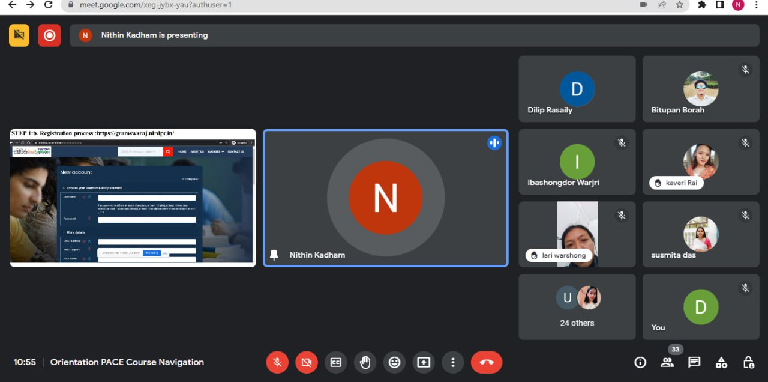Click the yellow camera-blocked warning icon
Screen dimensions: 768x382
coord(19,35)
